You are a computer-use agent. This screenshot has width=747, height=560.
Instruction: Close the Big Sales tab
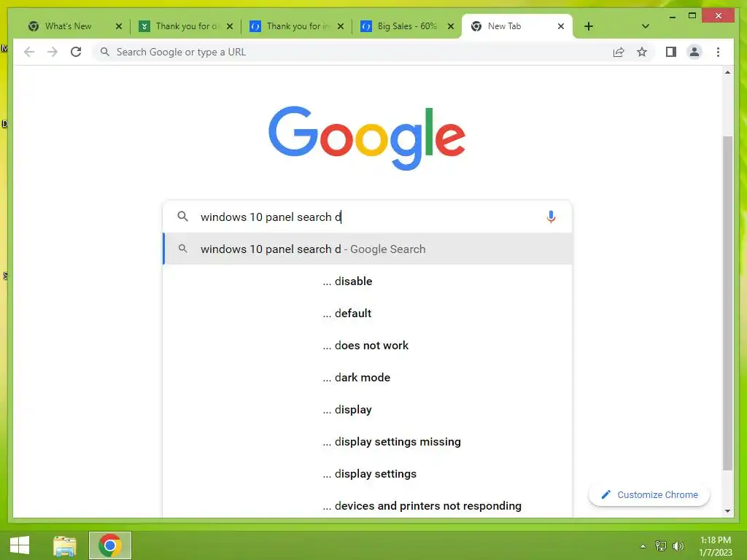click(451, 26)
